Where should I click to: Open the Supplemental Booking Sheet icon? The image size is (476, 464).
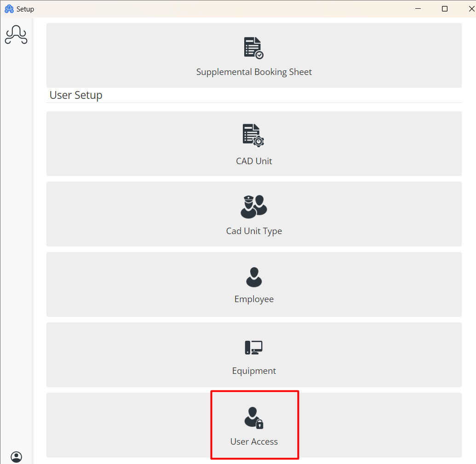click(x=254, y=47)
